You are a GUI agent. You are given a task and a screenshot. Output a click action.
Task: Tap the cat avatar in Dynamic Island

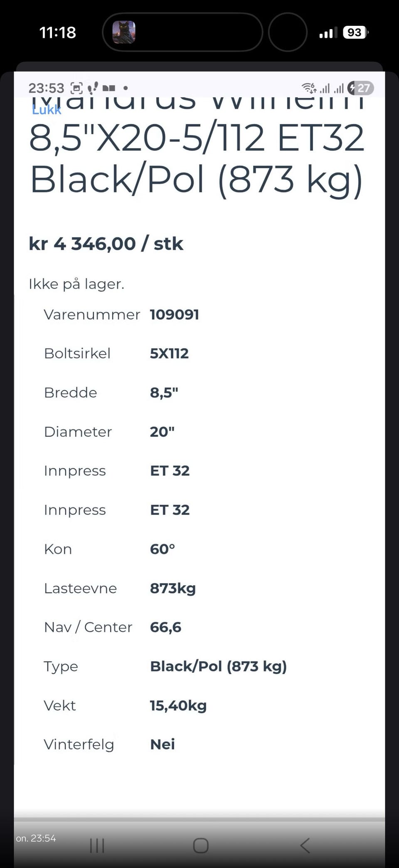tap(124, 32)
